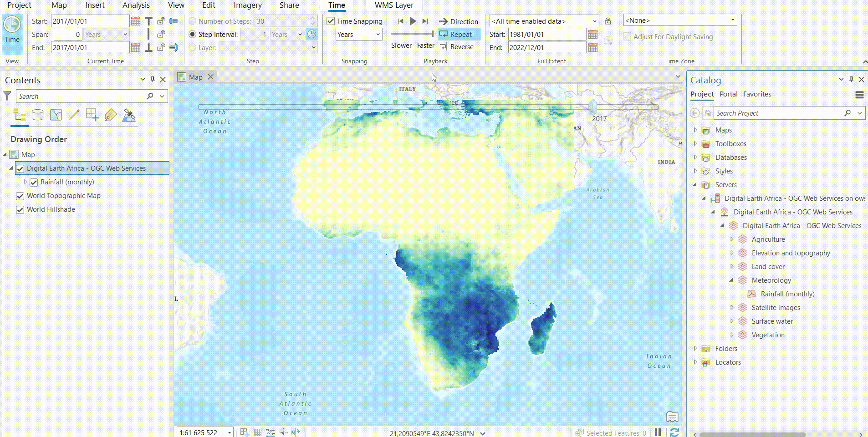
Task: Select the List By Data Source icon in Contents
Action: point(37,115)
